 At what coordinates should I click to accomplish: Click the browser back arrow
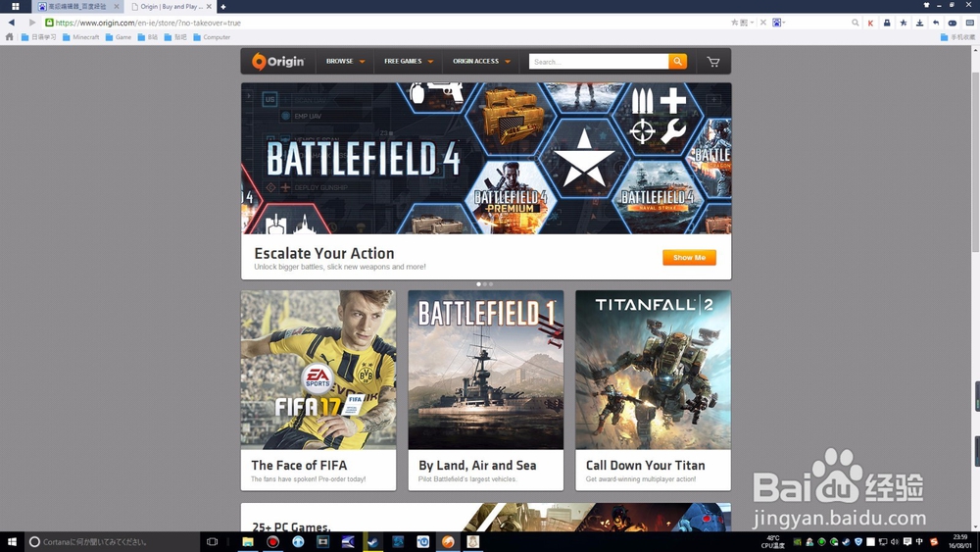pyautogui.click(x=11, y=23)
